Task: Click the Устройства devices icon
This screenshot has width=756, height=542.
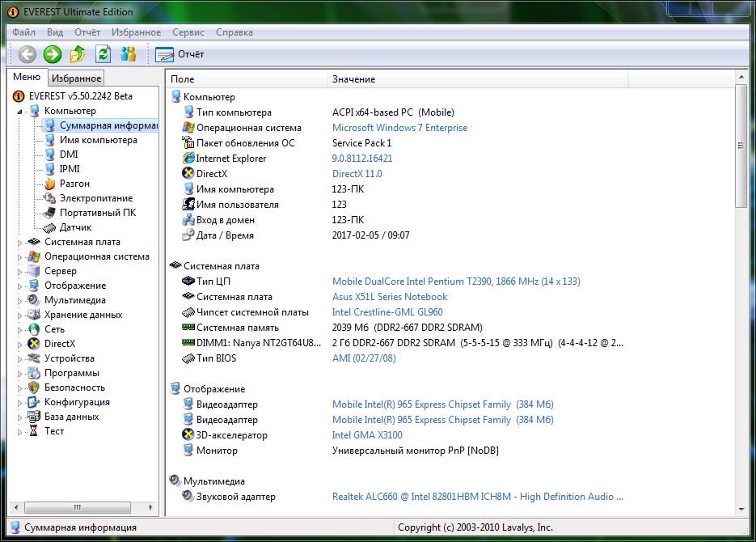Action: (x=34, y=358)
